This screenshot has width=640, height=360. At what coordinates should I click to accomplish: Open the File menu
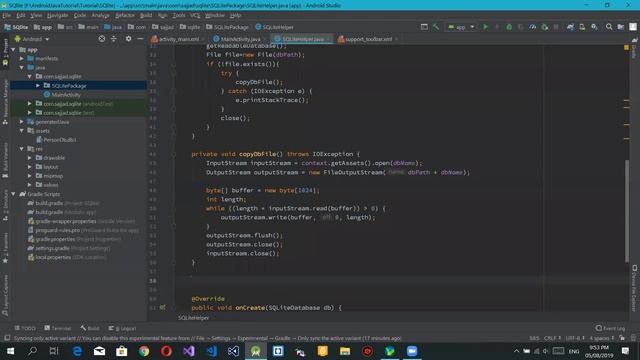pyautogui.click(x=7, y=16)
